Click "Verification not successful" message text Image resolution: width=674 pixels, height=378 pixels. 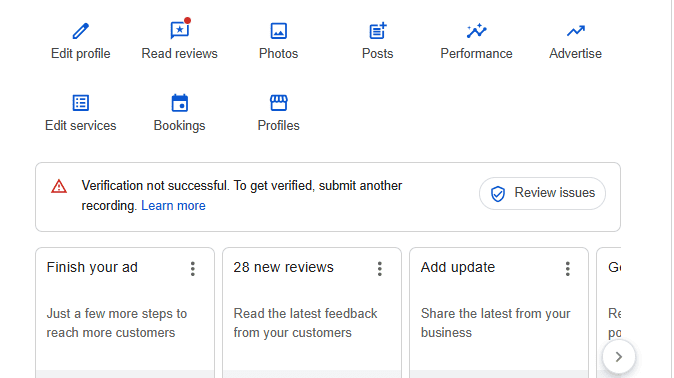point(242,196)
